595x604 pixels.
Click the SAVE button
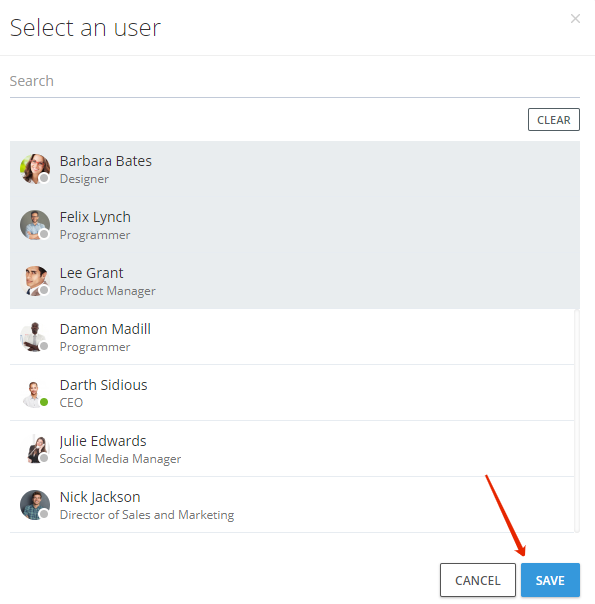click(550, 580)
